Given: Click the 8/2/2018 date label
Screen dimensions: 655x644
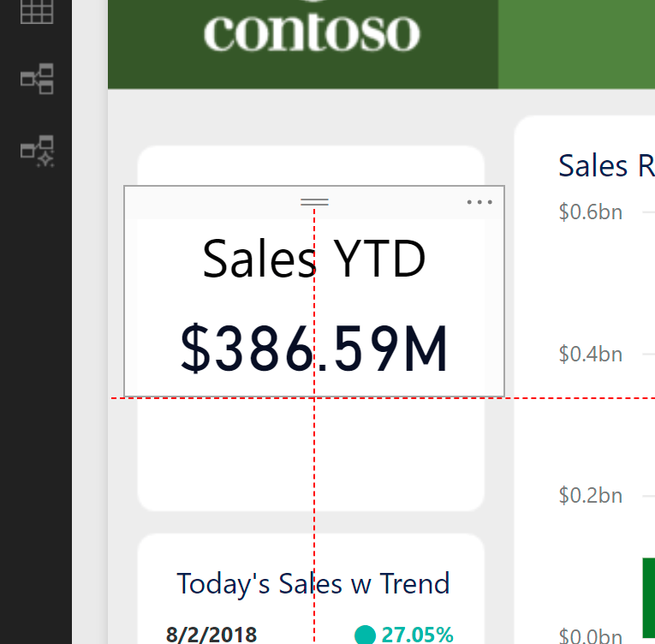Looking at the screenshot, I should (211, 635).
